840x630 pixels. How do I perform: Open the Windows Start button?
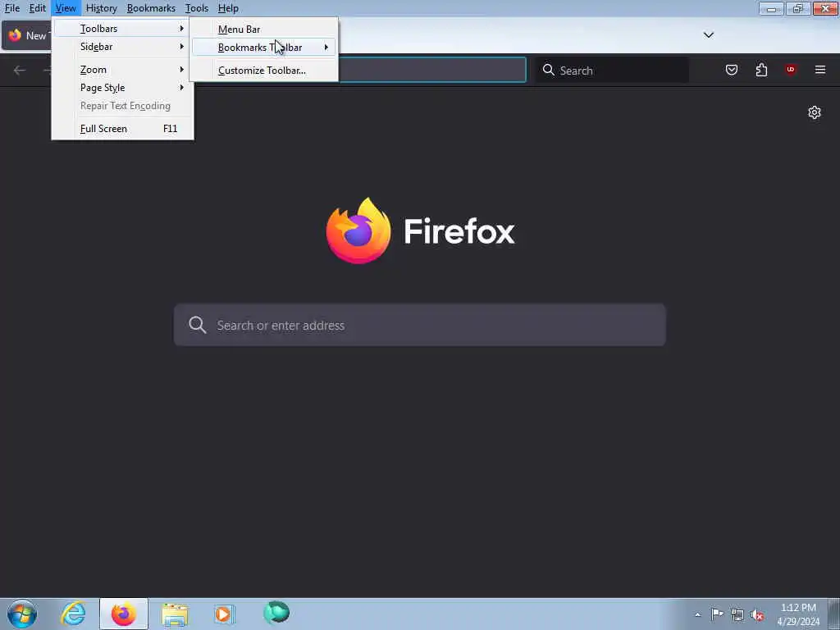[x=22, y=614]
